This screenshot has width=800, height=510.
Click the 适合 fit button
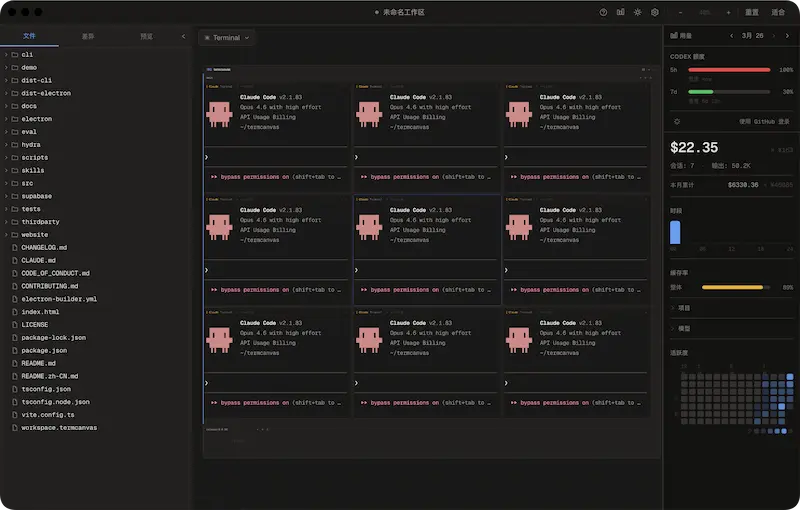coord(778,12)
